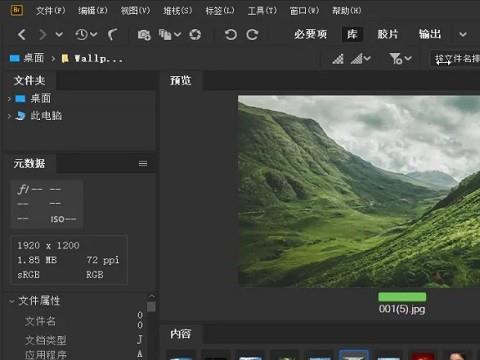This screenshot has width=480, height=360.
Task: Expand the recent files dropdown arrow
Action: click(x=94, y=34)
